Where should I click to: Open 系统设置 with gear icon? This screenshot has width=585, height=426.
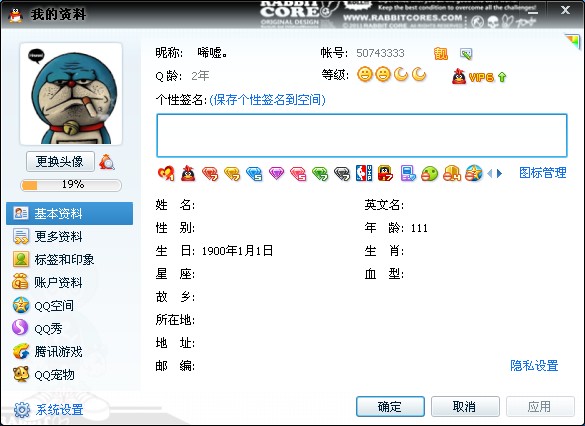(49, 410)
